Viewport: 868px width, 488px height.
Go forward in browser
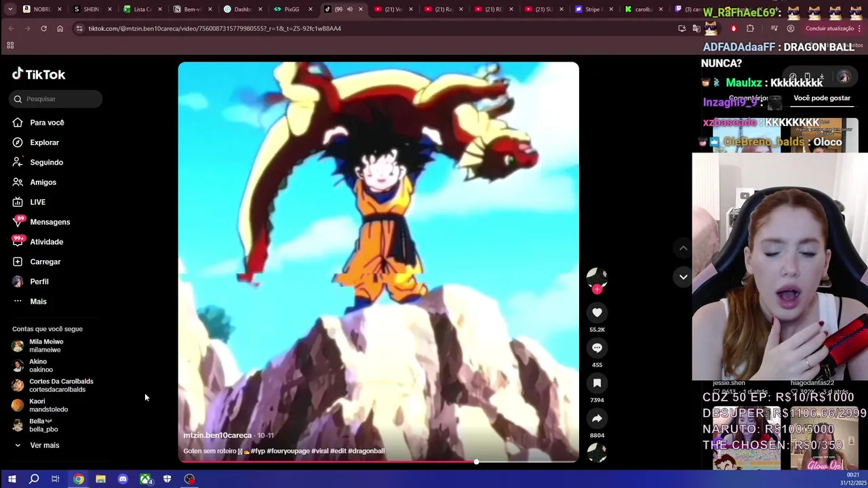pyautogui.click(x=27, y=28)
